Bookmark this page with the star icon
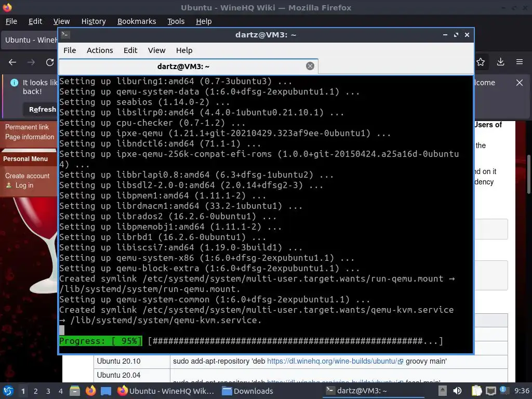The image size is (532, 399). (481, 62)
